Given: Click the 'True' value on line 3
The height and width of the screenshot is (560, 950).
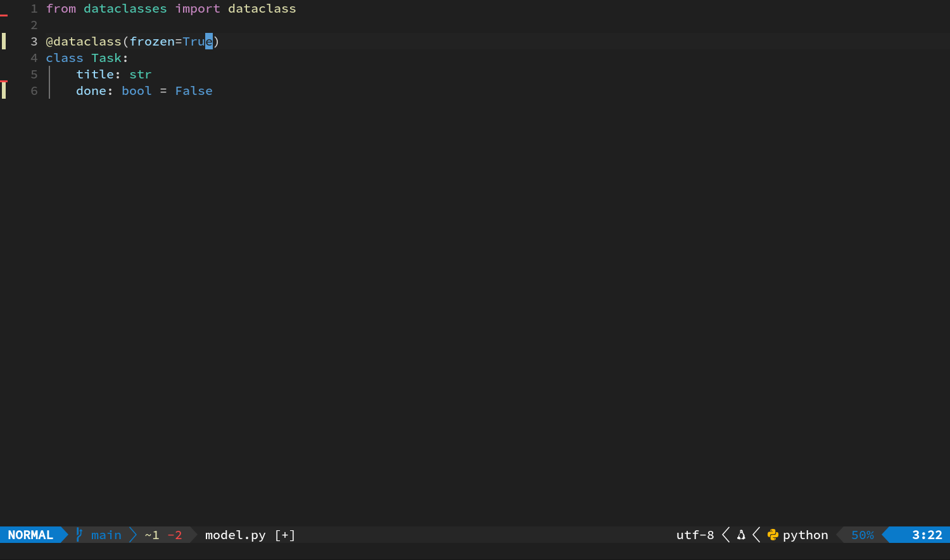Looking at the screenshot, I should 198,42.
